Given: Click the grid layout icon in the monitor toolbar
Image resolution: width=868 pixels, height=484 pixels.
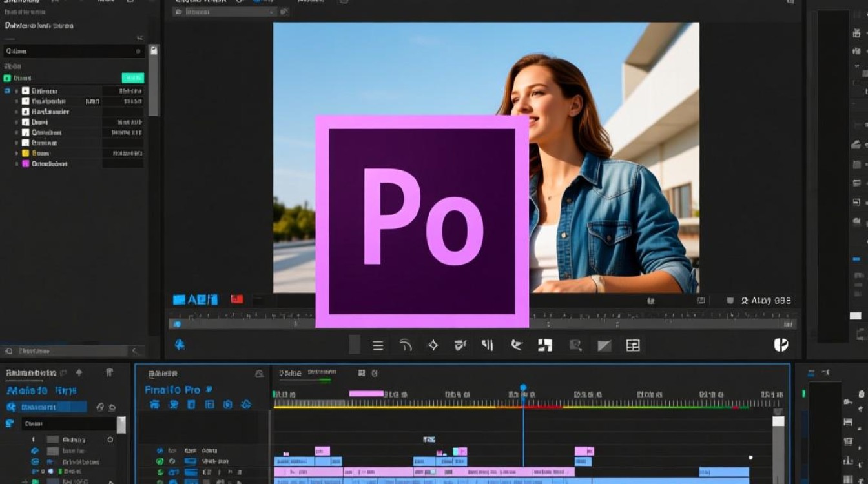Looking at the screenshot, I should (632, 346).
